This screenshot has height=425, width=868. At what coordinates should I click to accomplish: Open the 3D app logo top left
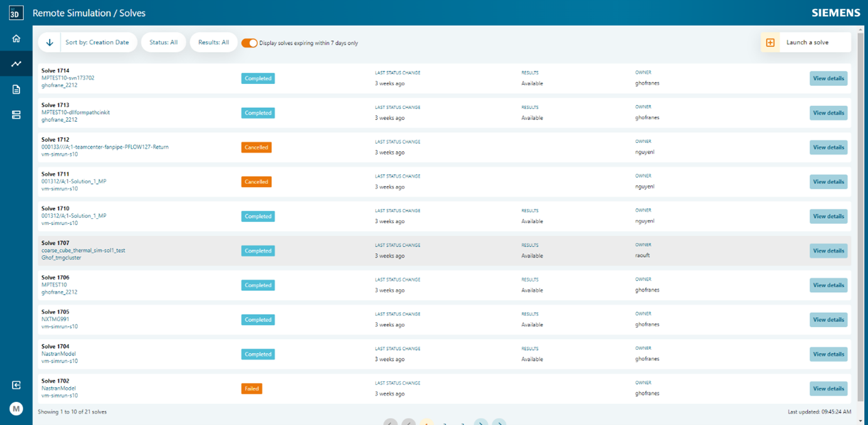[x=16, y=13]
